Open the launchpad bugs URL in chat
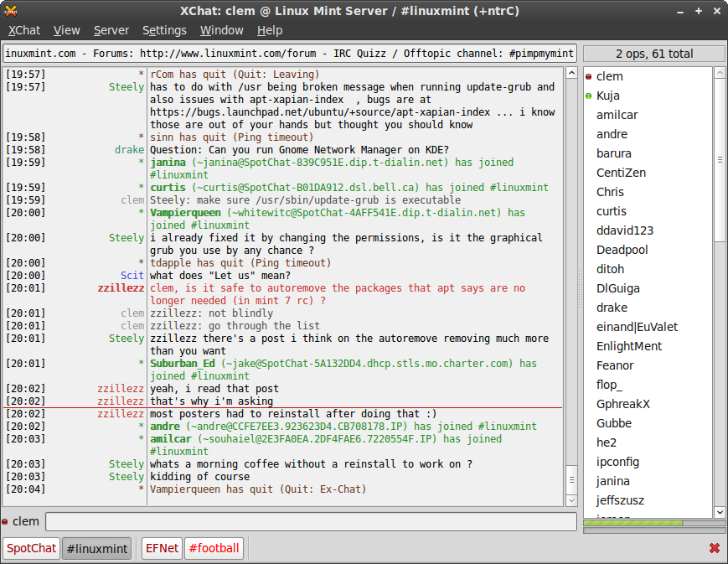 (320, 112)
